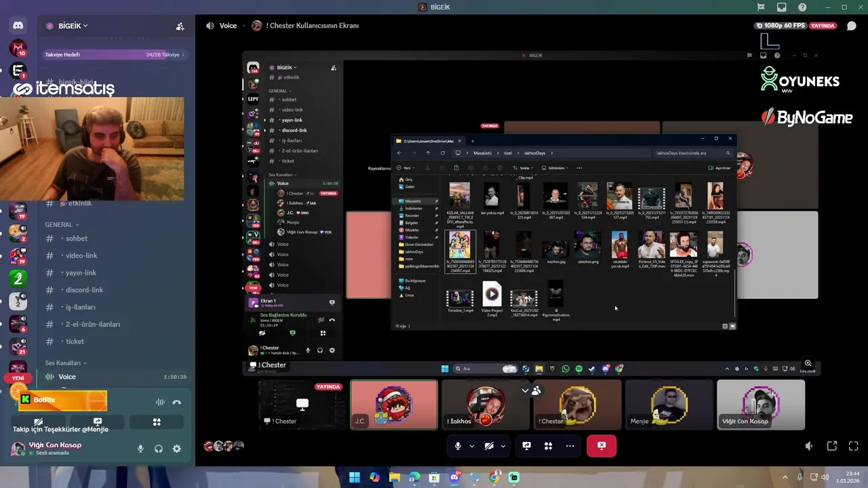Screen dimensions: 868x488
Task: Open Discord home direct messages icon
Action: (x=18, y=26)
